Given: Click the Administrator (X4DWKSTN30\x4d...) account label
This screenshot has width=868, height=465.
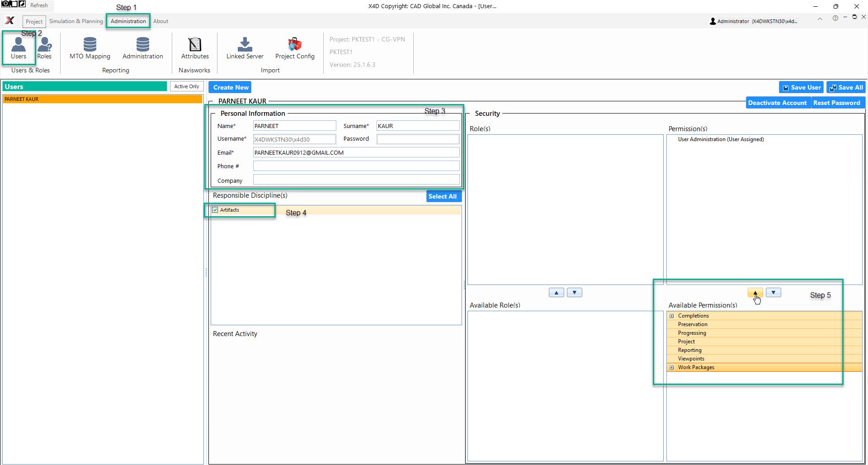Looking at the screenshot, I should pyautogui.click(x=757, y=21).
